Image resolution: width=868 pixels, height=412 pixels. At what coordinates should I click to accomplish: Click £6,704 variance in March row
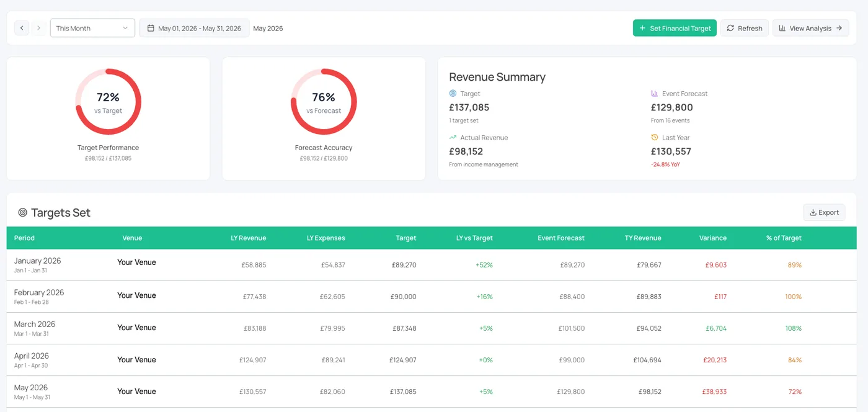pos(716,328)
